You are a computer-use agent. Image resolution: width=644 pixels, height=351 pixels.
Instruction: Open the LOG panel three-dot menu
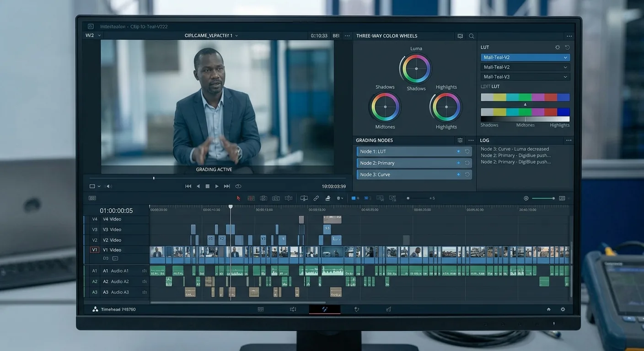point(569,140)
